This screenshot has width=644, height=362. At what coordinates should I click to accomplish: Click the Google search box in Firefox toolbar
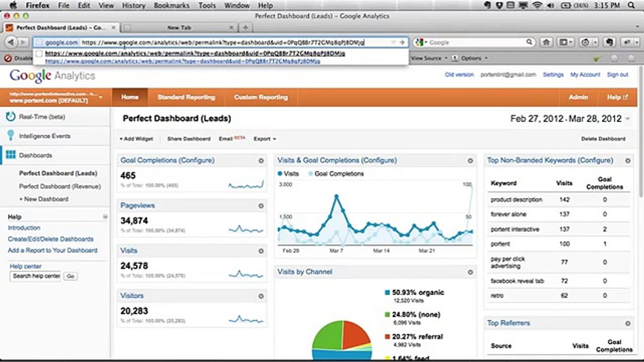point(475,43)
